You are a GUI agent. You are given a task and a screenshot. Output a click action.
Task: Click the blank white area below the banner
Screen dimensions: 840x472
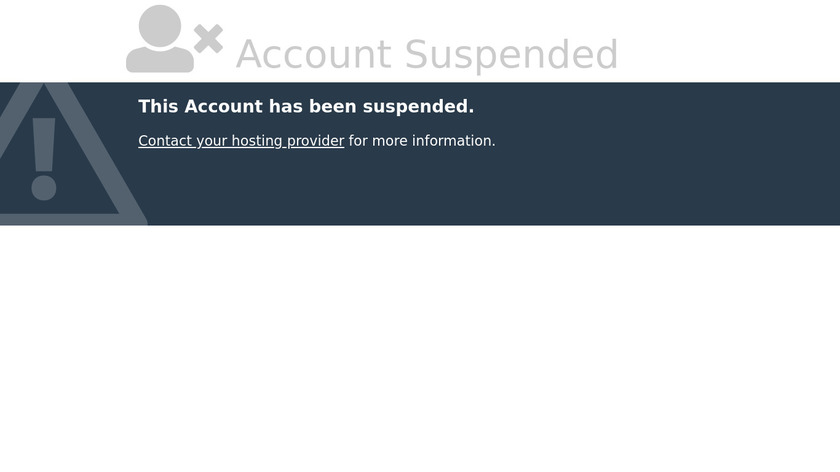point(420,350)
